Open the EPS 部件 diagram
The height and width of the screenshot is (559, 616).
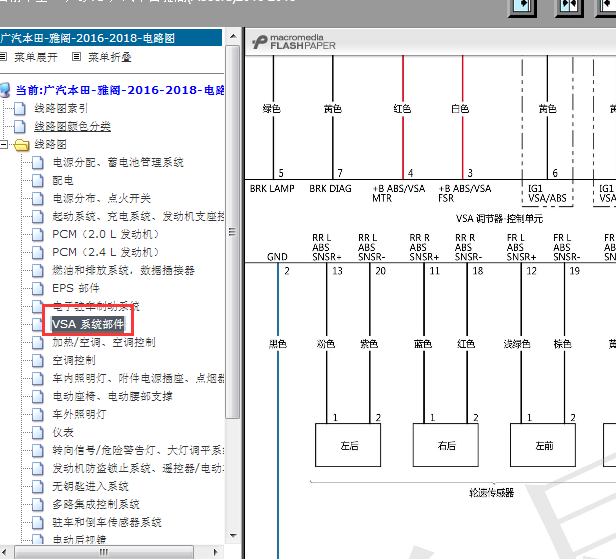click(76, 288)
